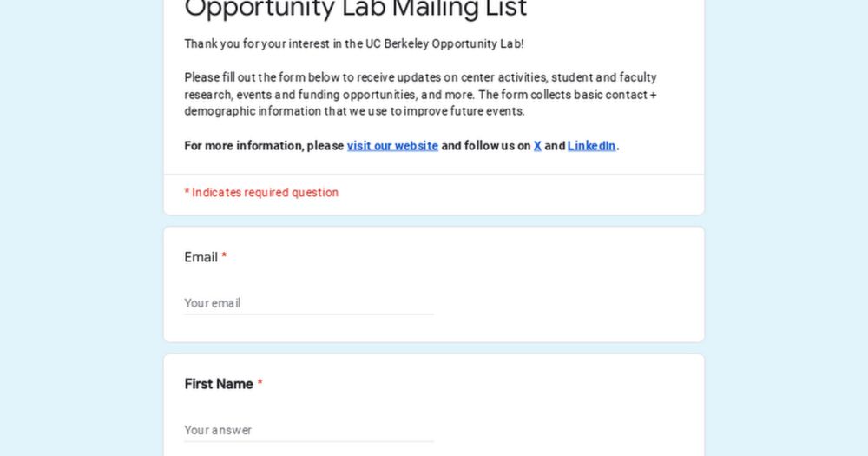Click the 'demographic information' description line
The height and width of the screenshot is (456, 868).
pyautogui.click(x=354, y=111)
